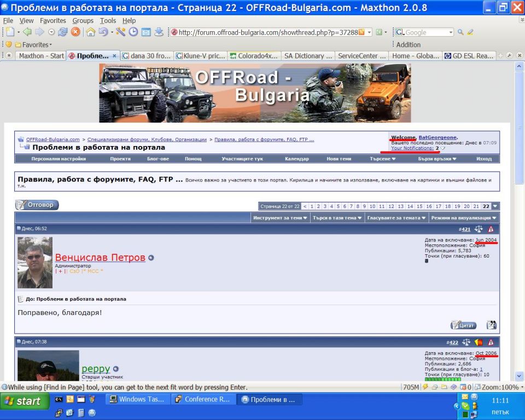525x420 pixels.
Task: Toggle online status dot next to Венцислав Петров
Action: click(151, 258)
